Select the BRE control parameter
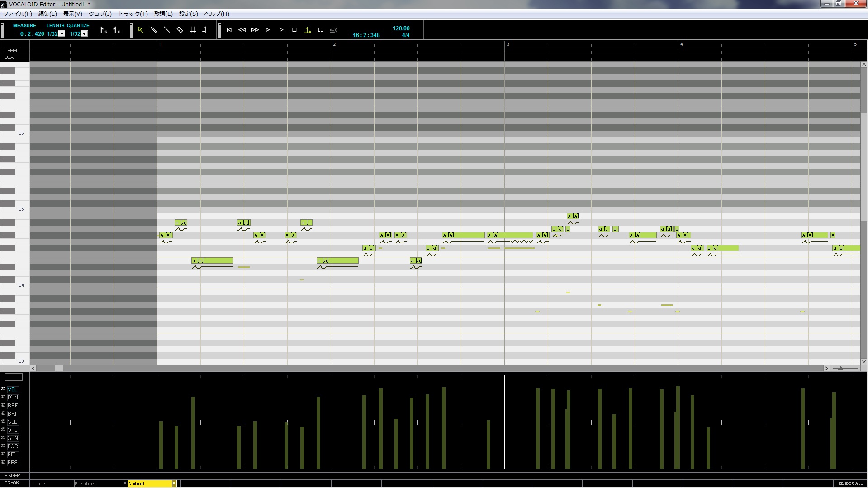Screen dimensions: 868x488 click(13, 406)
